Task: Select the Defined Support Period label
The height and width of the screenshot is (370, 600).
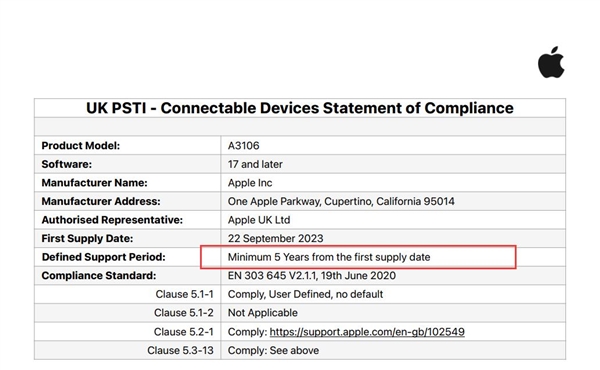Action: pos(104,257)
